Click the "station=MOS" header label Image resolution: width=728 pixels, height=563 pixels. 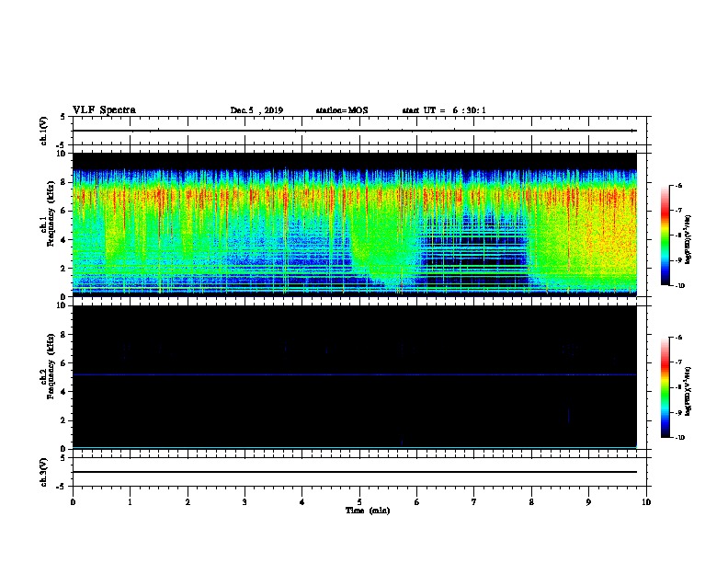pyautogui.click(x=342, y=110)
